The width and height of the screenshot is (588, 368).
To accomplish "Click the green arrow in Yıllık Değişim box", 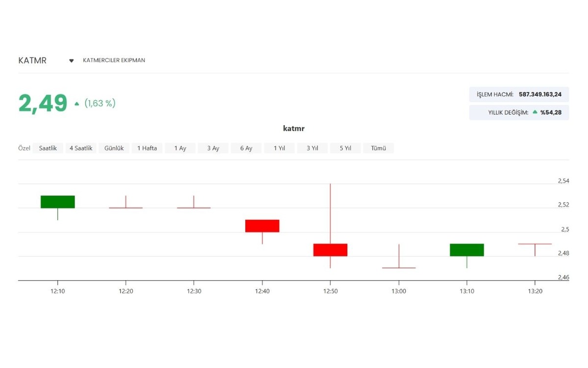I will pos(535,112).
